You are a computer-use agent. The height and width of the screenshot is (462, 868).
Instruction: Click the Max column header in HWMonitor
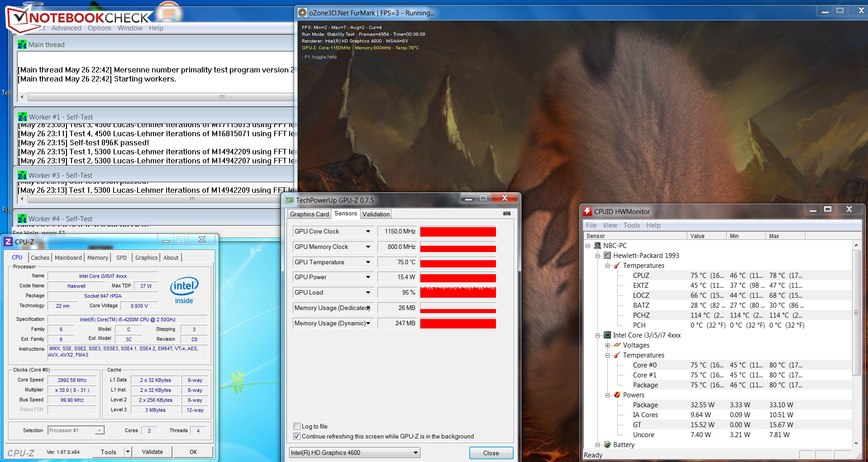tap(786, 236)
